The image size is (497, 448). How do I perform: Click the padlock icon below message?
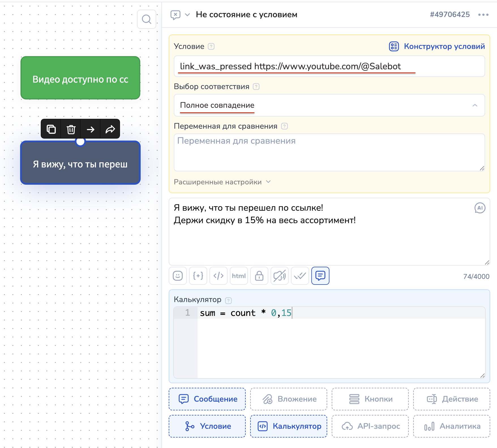click(x=259, y=276)
